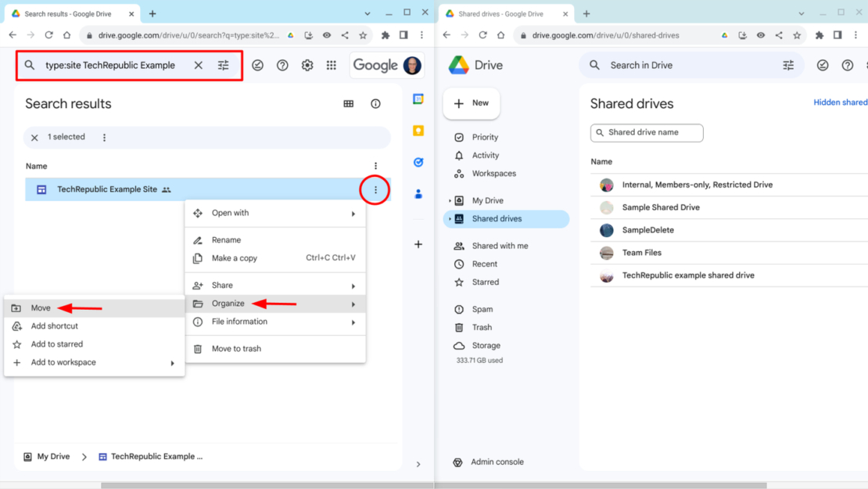Open Google Calendar from the side panel
The width and height of the screenshot is (868, 489).
[418, 99]
